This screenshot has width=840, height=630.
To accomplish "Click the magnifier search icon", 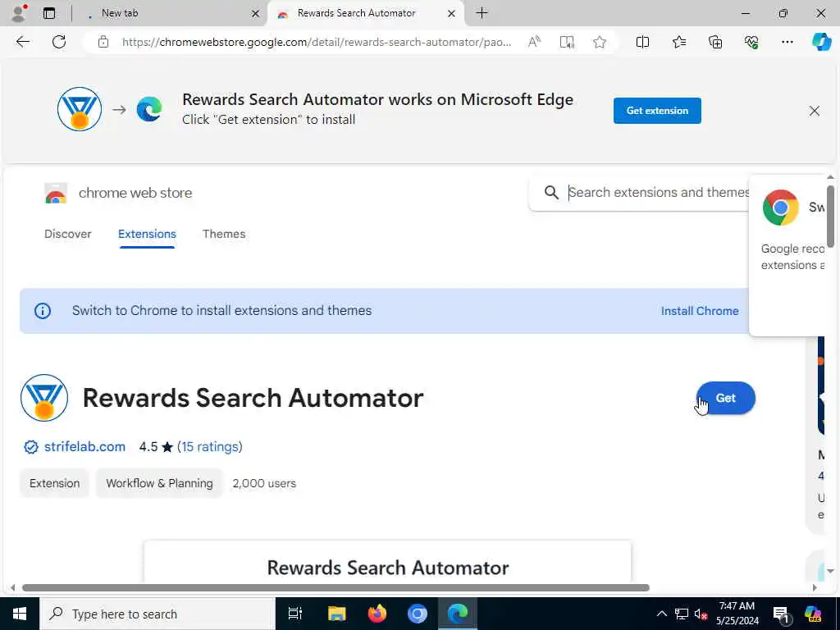I will tap(551, 192).
